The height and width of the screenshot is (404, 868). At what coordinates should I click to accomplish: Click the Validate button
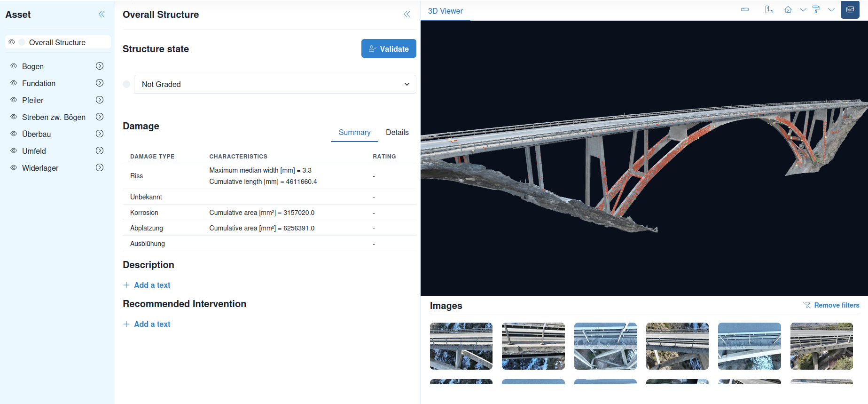[x=389, y=48]
